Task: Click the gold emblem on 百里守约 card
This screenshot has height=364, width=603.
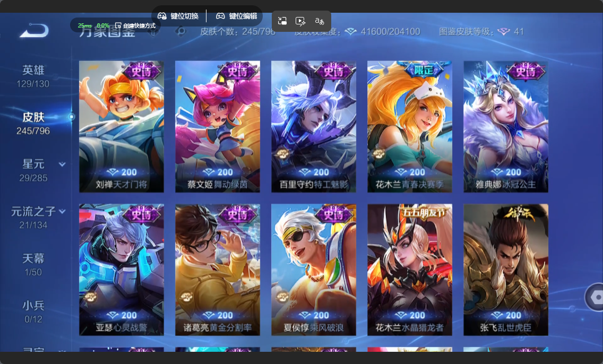Action: (282, 154)
